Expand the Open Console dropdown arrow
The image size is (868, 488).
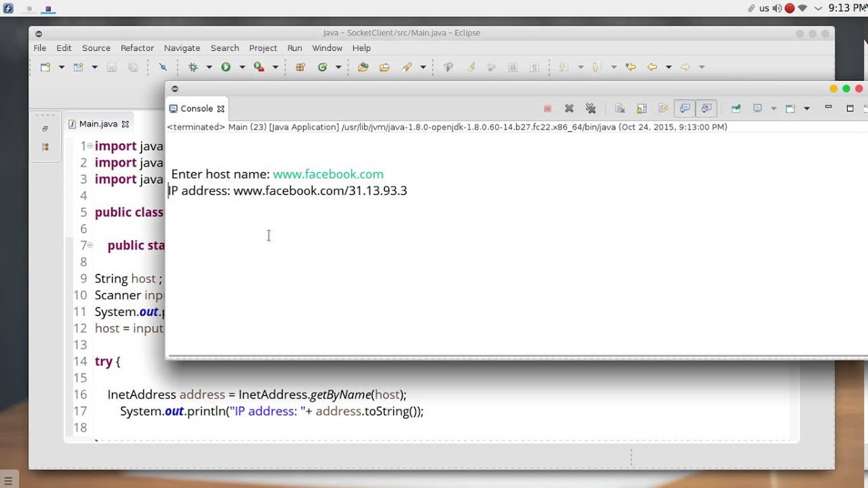[x=806, y=108]
